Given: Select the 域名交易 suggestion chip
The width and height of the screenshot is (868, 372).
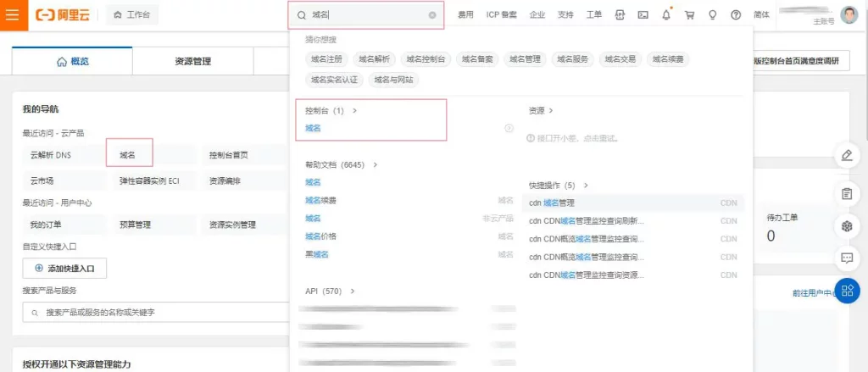Looking at the screenshot, I should point(620,59).
